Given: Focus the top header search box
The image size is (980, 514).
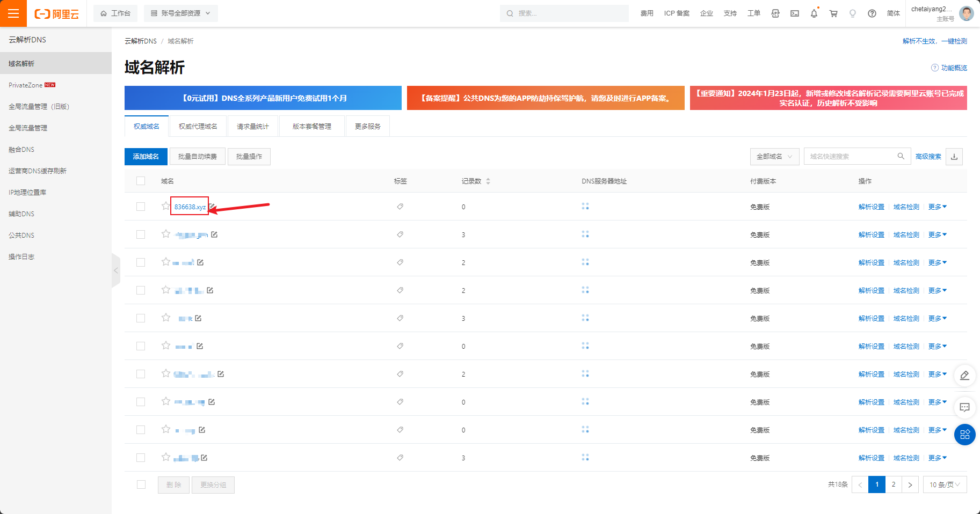Looking at the screenshot, I should point(564,13).
